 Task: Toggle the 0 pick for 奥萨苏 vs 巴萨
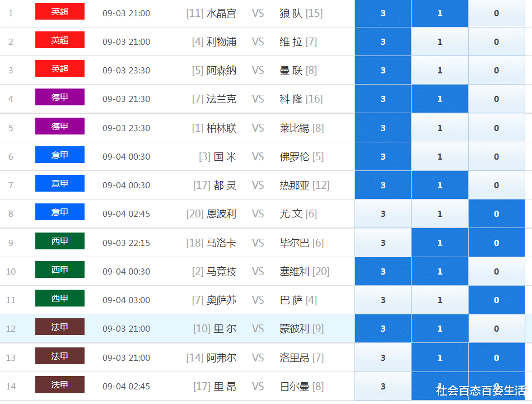(496, 300)
